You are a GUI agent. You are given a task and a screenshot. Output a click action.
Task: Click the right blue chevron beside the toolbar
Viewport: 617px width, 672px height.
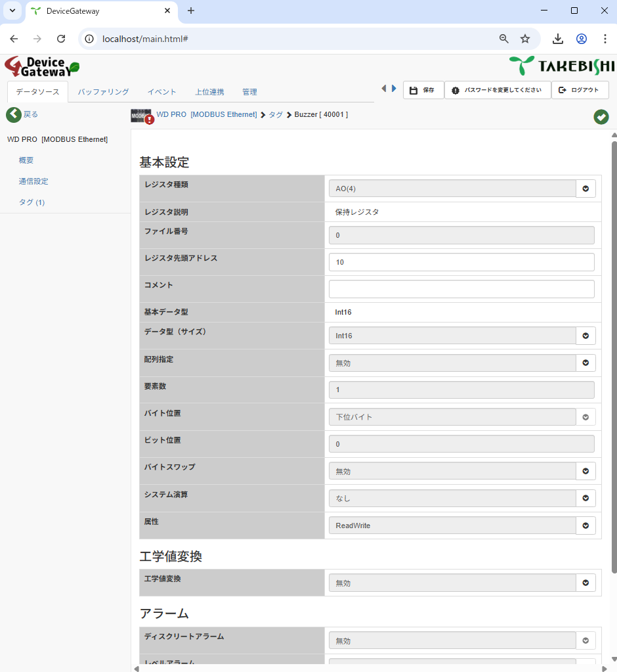click(393, 87)
